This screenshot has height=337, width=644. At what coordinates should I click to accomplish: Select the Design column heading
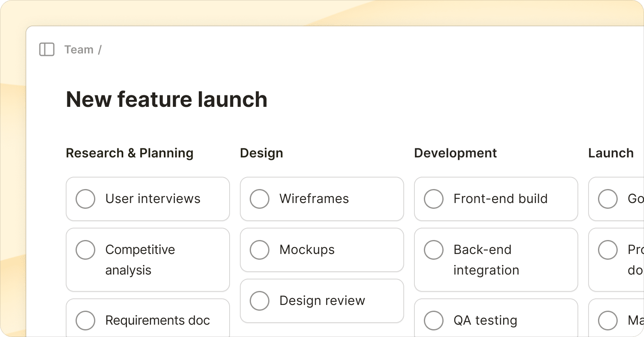pyautogui.click(x=262, y=153)
